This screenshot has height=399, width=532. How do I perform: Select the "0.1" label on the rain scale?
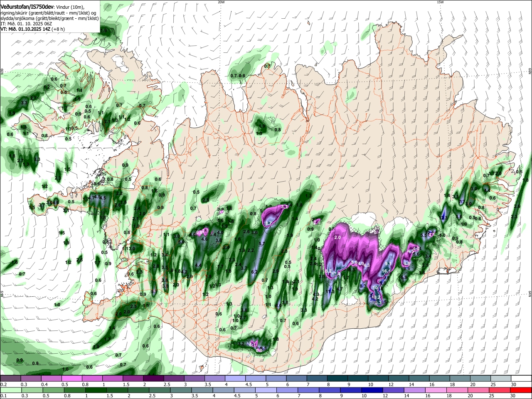(x=3, y=396)
